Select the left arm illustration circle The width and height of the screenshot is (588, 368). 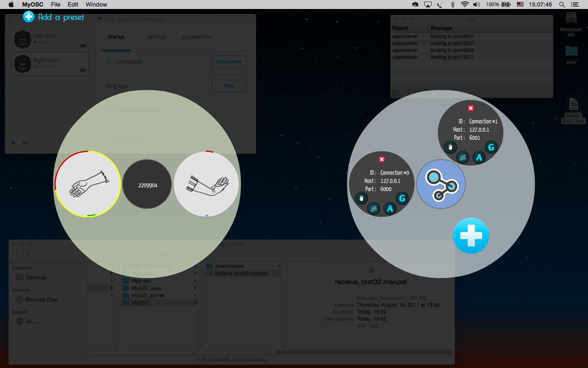88,184
